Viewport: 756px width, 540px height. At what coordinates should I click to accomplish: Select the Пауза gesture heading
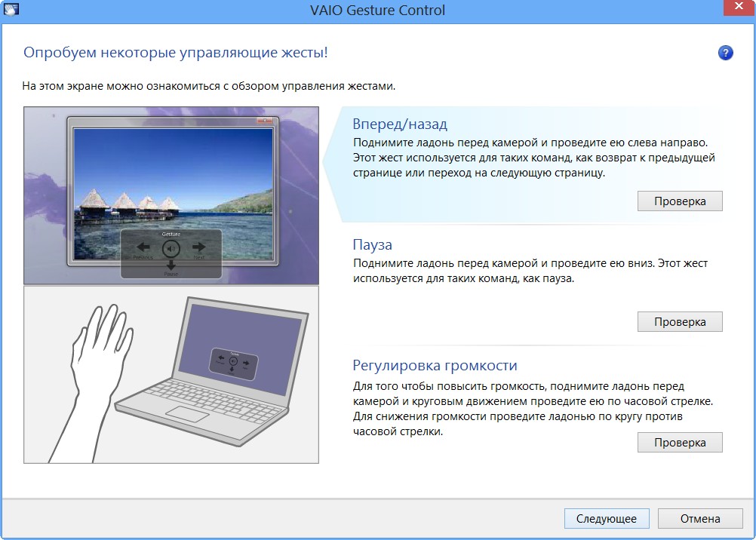pos(373,245)
